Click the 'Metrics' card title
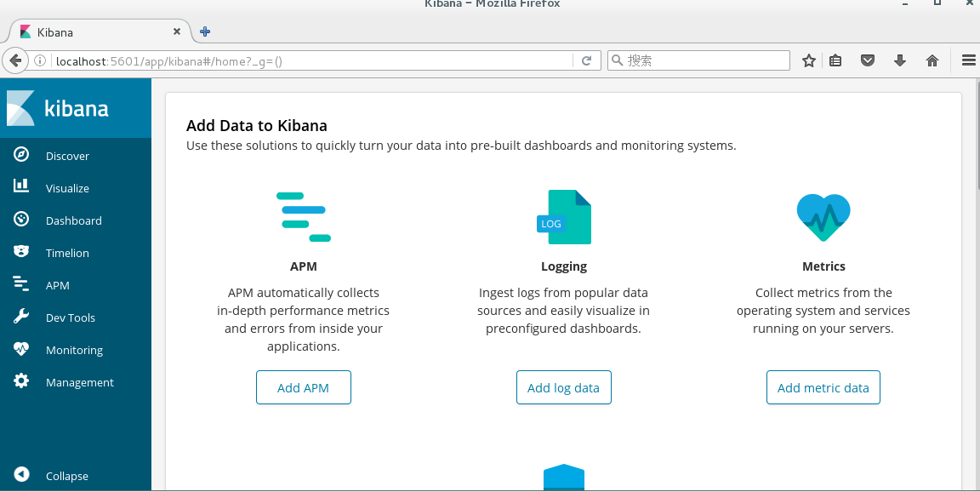 [x=823, y=266]
